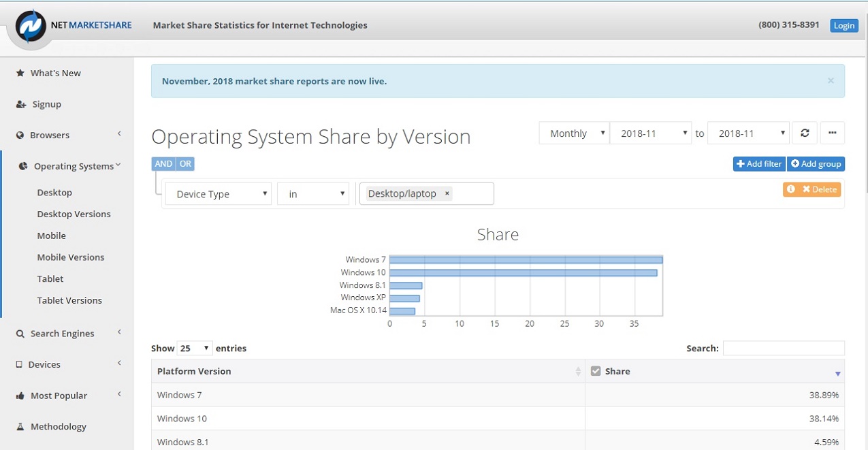Screen dimensions: 868x450
Task: Expand the Most Popular sidebar chevron
Action: [119, 394]
